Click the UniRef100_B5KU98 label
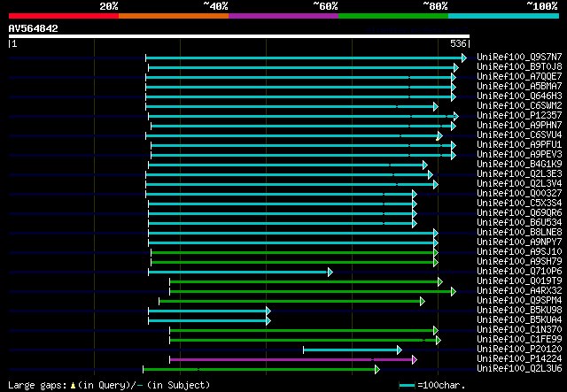Screen dimensions: 567x392 pos(519,311)
